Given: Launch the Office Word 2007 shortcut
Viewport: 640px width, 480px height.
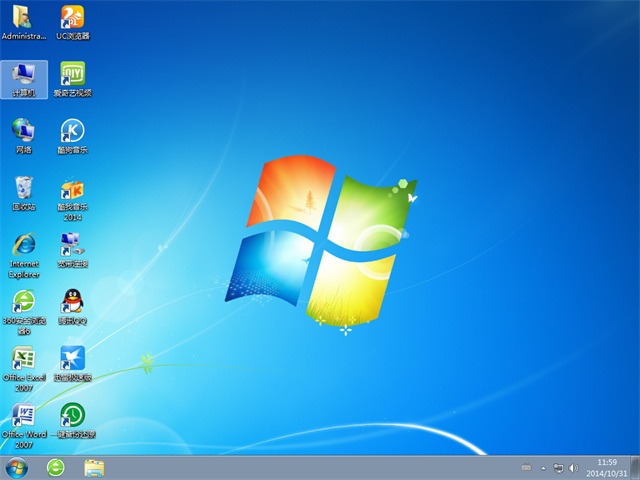Looking at the screenshot, I should 24,426.
